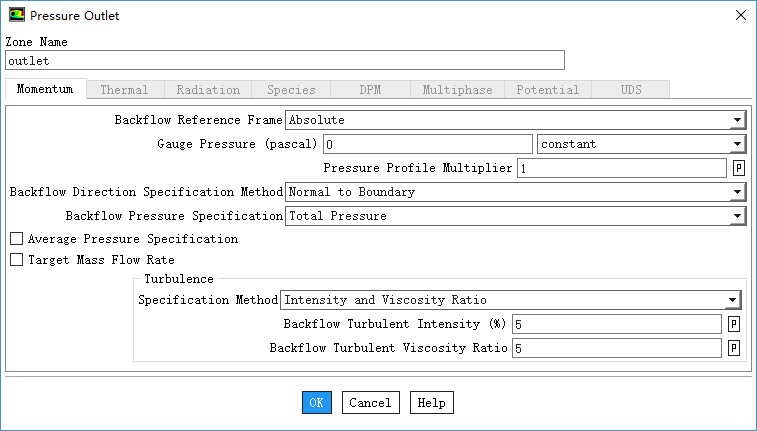Click the P button beside Backflow Turbulent Viscosity Ratio

[x=733, y=348]
